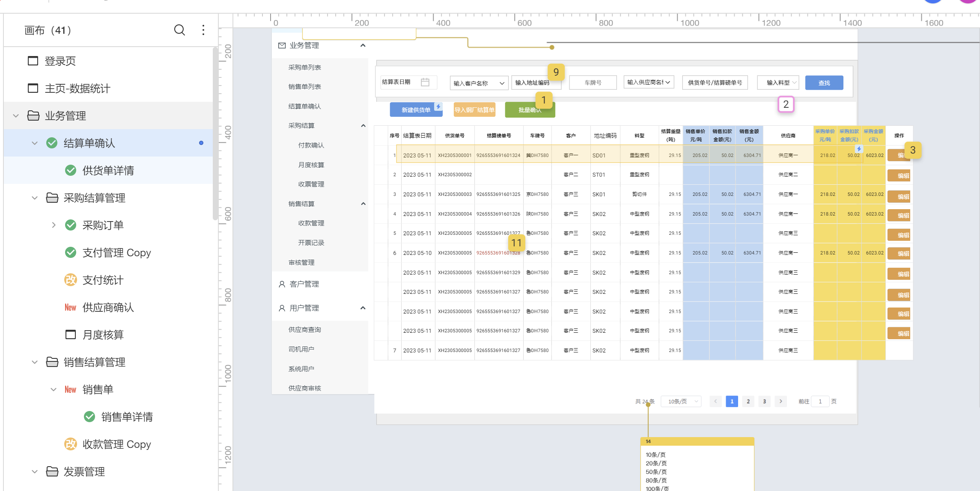Click red 结算磅单号 9265553691601328 cell
980x491 pixels.
498,253
